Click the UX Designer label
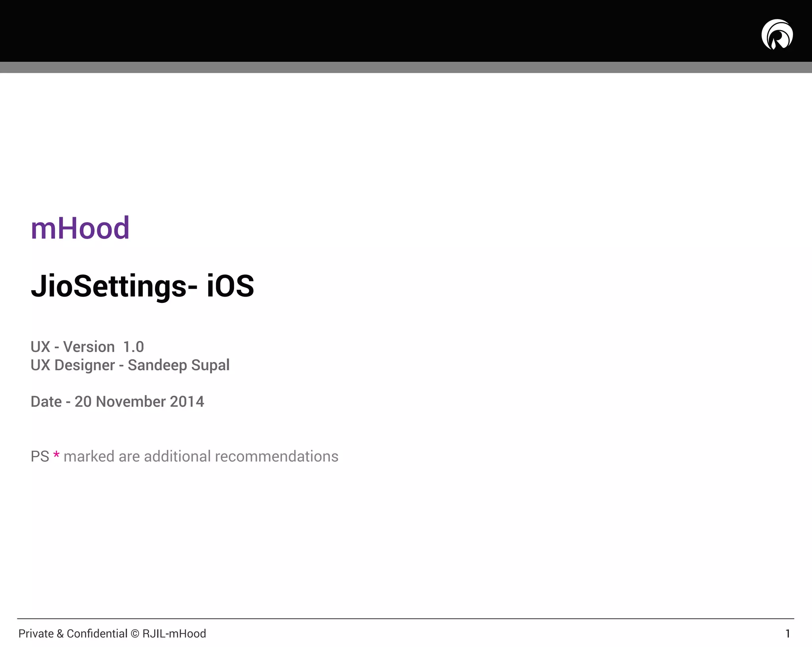This screenshot has width=812, height=647. pyautogui.click(x=73, y=365)
